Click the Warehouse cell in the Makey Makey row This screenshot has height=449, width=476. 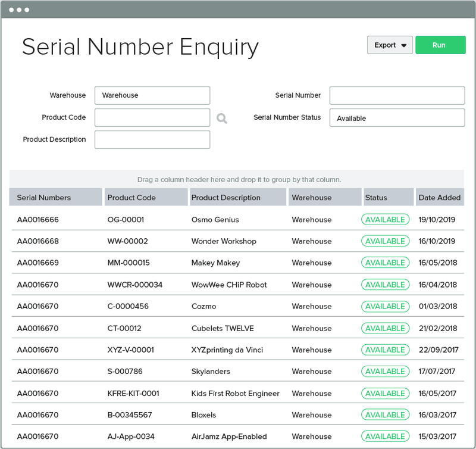coord(311,263)
